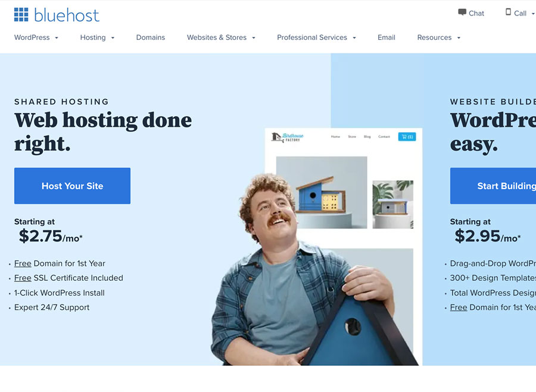Image resolution: width=536 pixels, height=392 pixels.
Task: Click the Birdhouse Factory logo in mockup
Action: (288, 137)
